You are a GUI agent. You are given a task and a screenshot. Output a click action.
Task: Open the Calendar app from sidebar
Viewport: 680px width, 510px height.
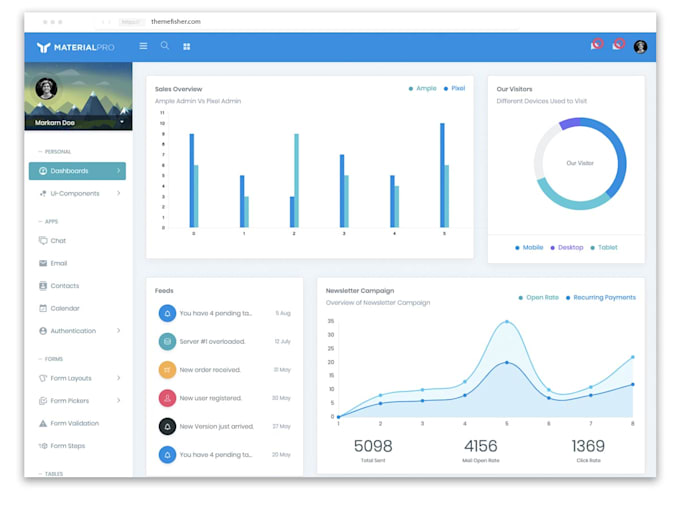tap(65, 308)
